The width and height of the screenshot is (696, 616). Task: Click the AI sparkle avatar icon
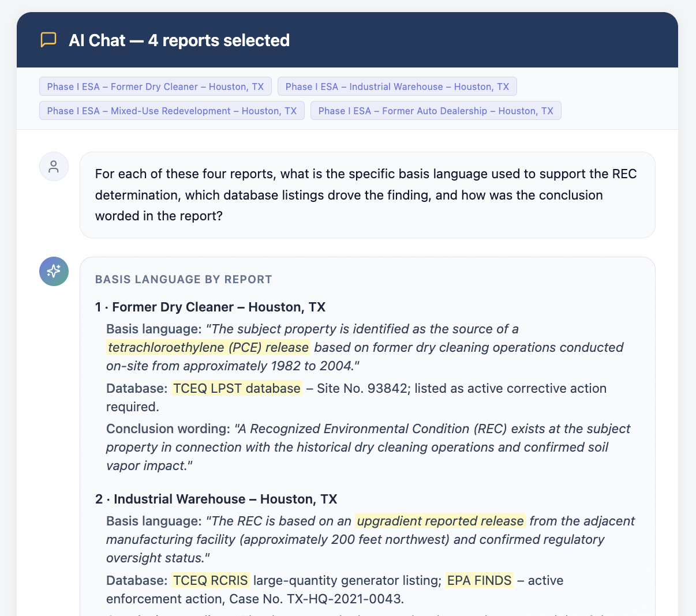(54, 272)
